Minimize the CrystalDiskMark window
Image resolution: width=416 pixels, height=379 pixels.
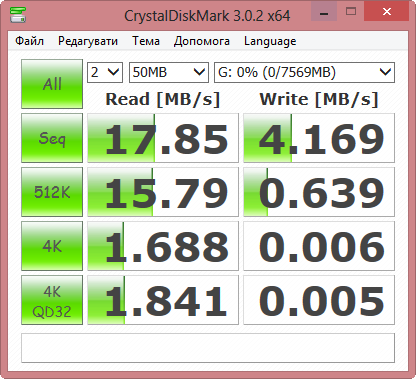(x=324, y=11)
